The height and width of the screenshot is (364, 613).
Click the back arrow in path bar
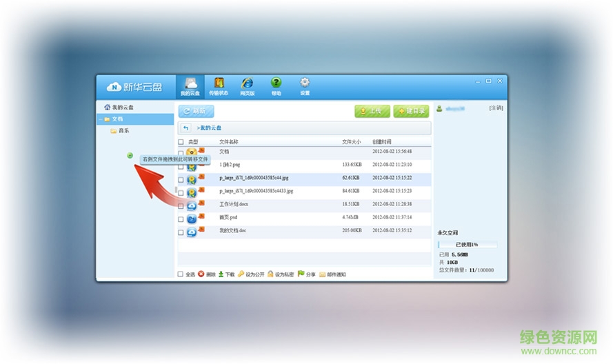(185, 128)
